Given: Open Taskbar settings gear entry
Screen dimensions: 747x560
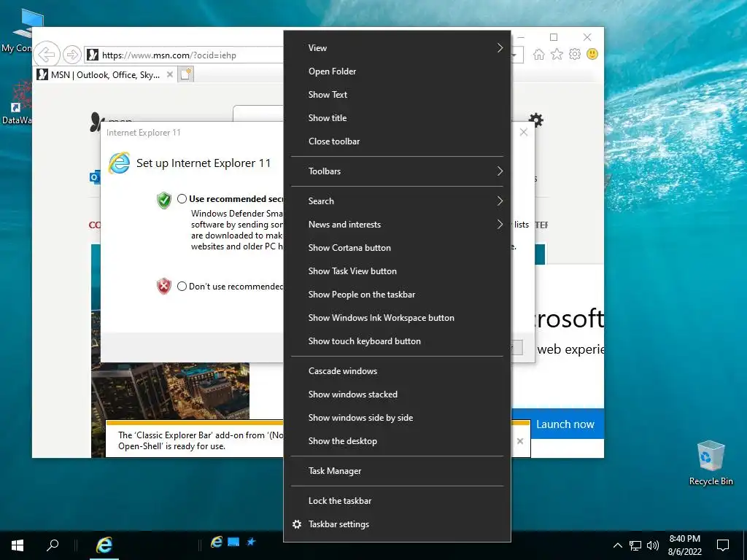Looking at the screenshot, I should (x=397, y=524).
